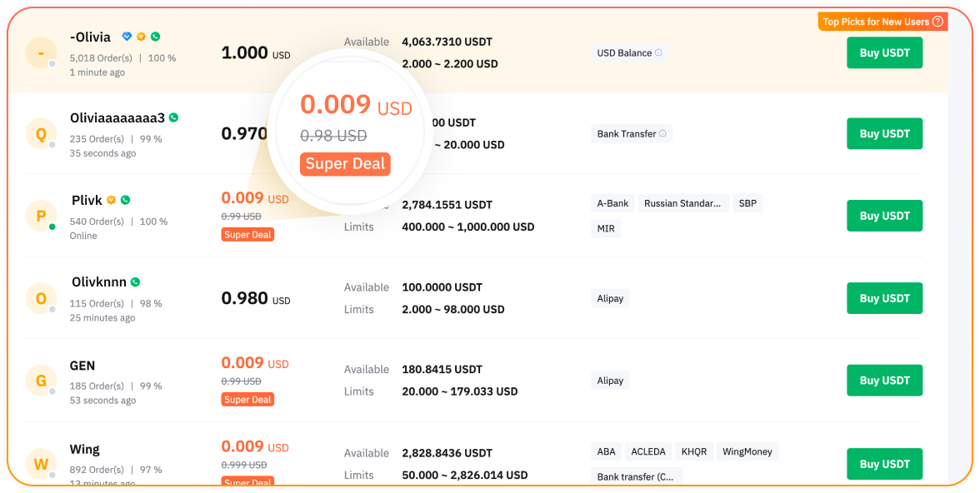Click the ACLEDA payment method tag
Viewport: 980px width, 493px height.
point(648,451)
